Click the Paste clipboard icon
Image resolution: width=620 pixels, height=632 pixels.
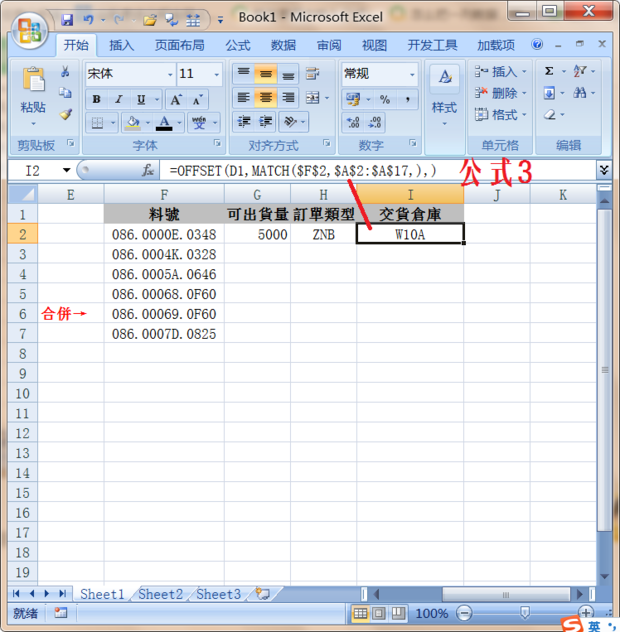[33, 79]
